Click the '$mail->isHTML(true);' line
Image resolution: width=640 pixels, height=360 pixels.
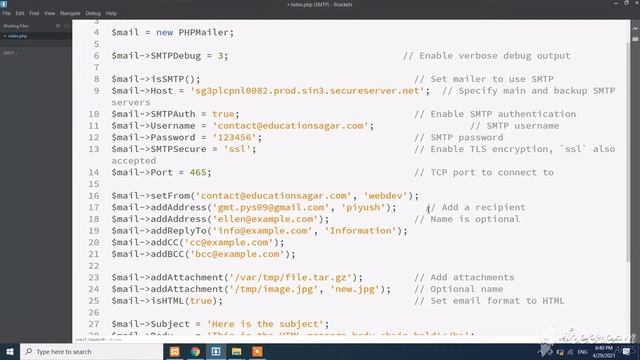pyautogui.click(x=167, y=300)
